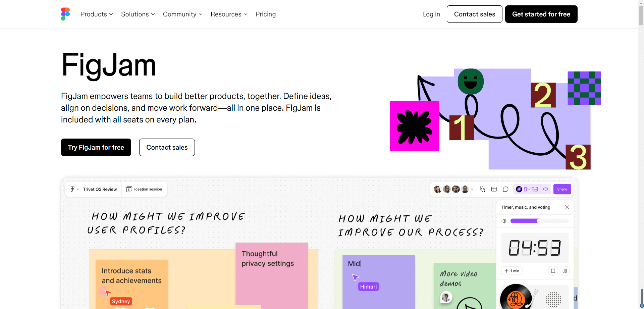Pause the countdown timer
The height and width of the screenshot is (309, 644).
pos(565,271)
